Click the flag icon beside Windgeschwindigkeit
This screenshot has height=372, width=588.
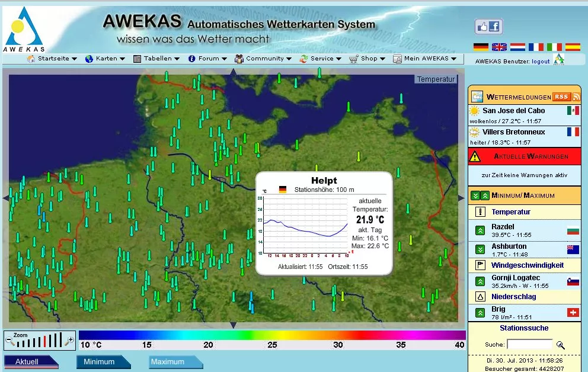coord(480,265)
